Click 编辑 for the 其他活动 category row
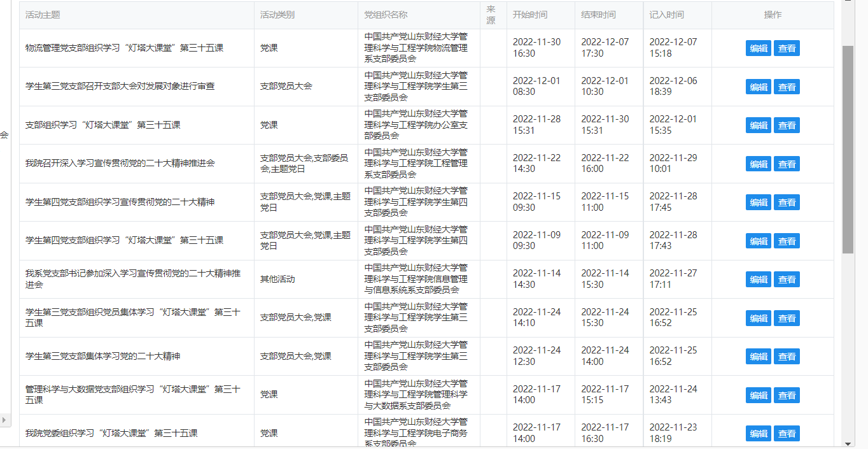This screenshot has height=449, width=868. 758,280
